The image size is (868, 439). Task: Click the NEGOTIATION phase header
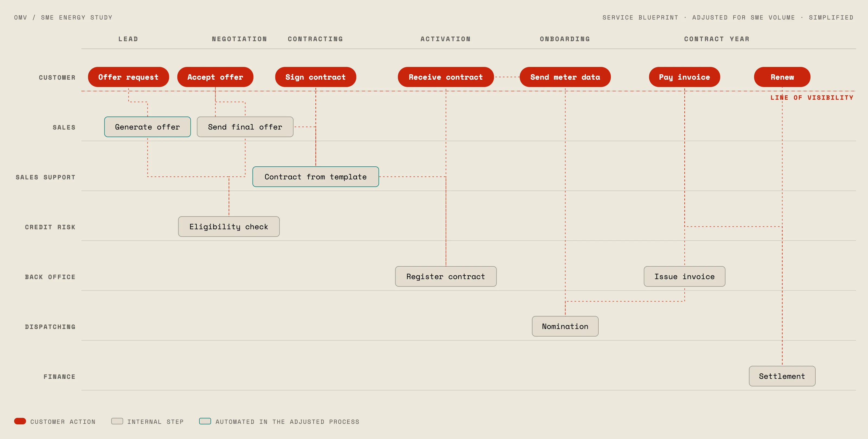pyautogui.click(x=240, y=39)
